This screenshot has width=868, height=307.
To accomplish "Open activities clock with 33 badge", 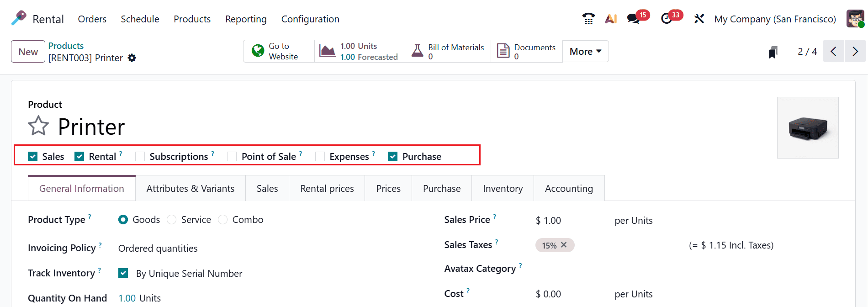I will click(667, 19).
